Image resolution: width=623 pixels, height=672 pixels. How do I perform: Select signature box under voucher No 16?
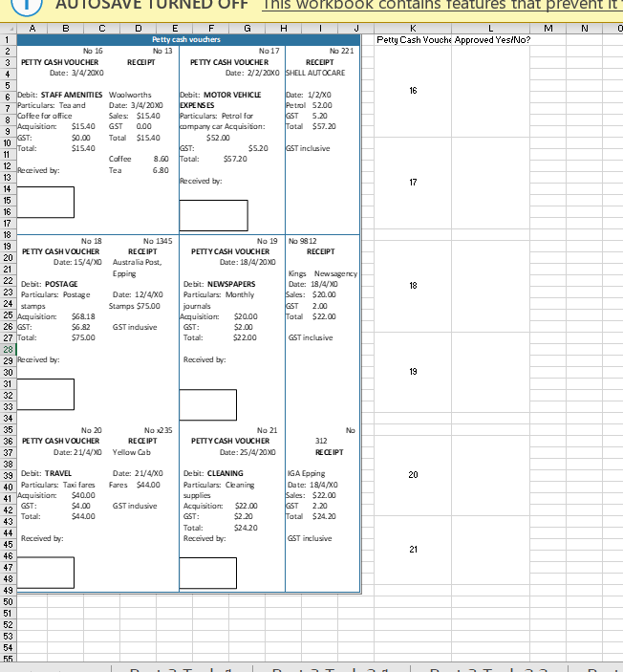point(46,203)
